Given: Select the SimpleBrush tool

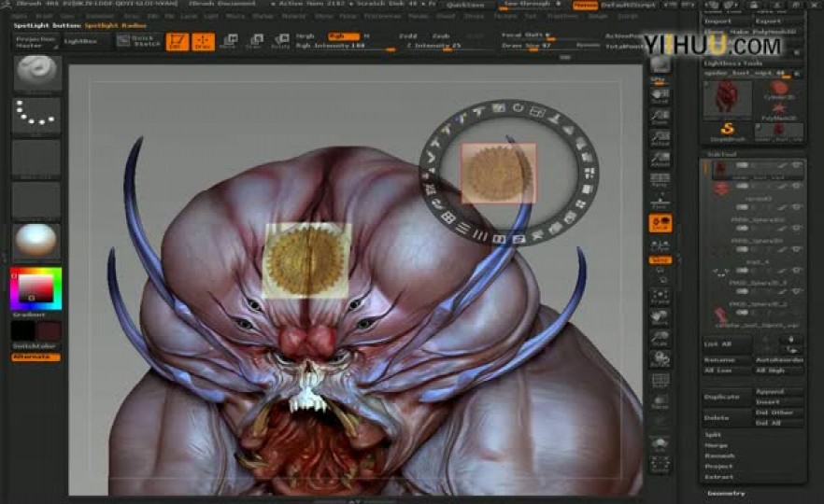Looking at the screenshot, I should point(727,132).
